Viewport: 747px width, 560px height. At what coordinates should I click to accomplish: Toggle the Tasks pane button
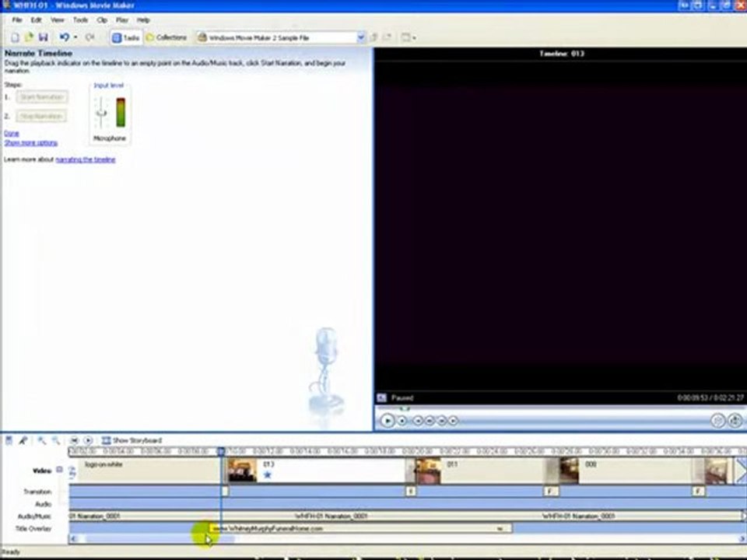point(126,37)
